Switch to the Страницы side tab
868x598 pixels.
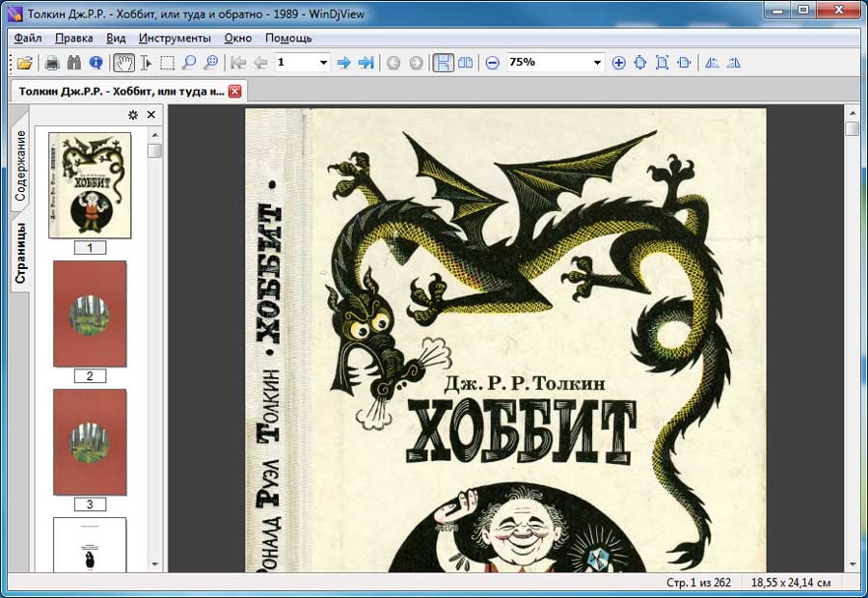[x=20, y=253]
